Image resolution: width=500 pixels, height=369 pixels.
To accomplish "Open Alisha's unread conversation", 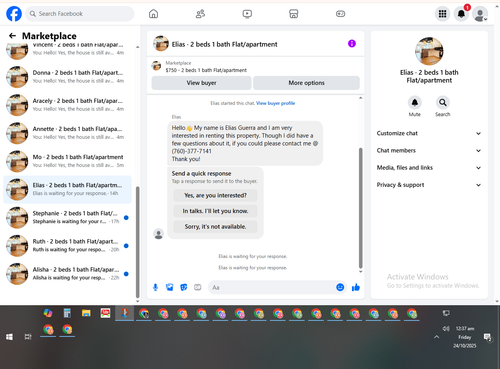I will point(68,274).
